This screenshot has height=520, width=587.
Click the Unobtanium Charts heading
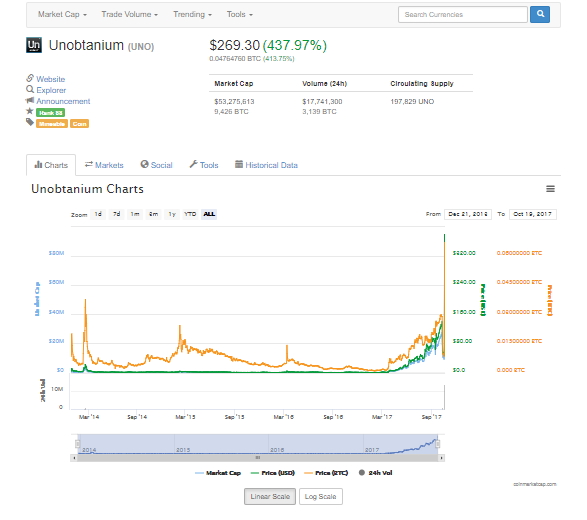pyautogui.click(x=88, y=189)
